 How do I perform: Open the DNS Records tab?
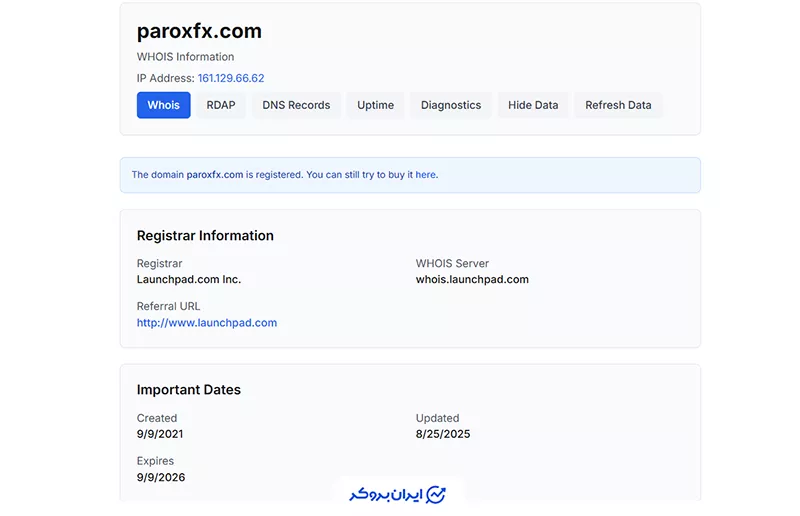tap(296, 105)
